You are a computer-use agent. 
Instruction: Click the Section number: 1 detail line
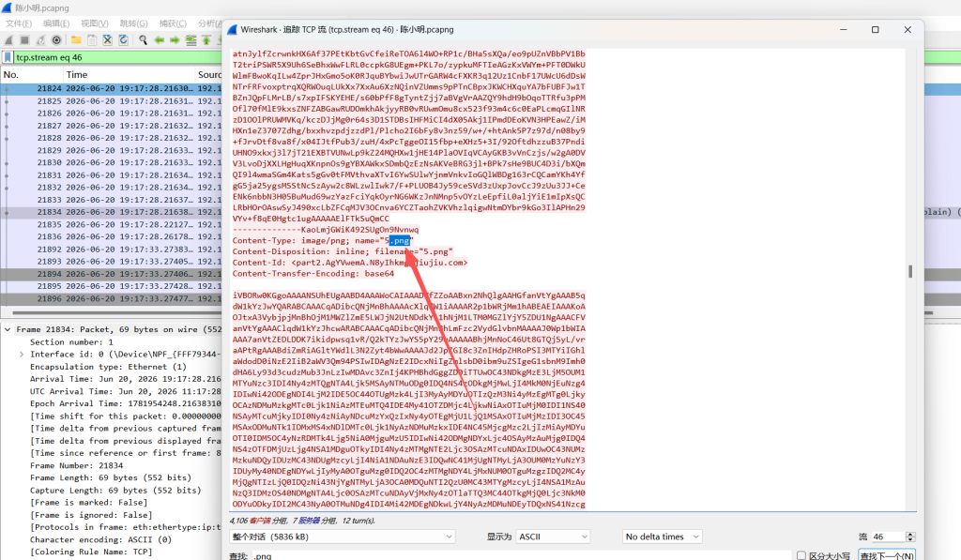click(x=71, y=341)
